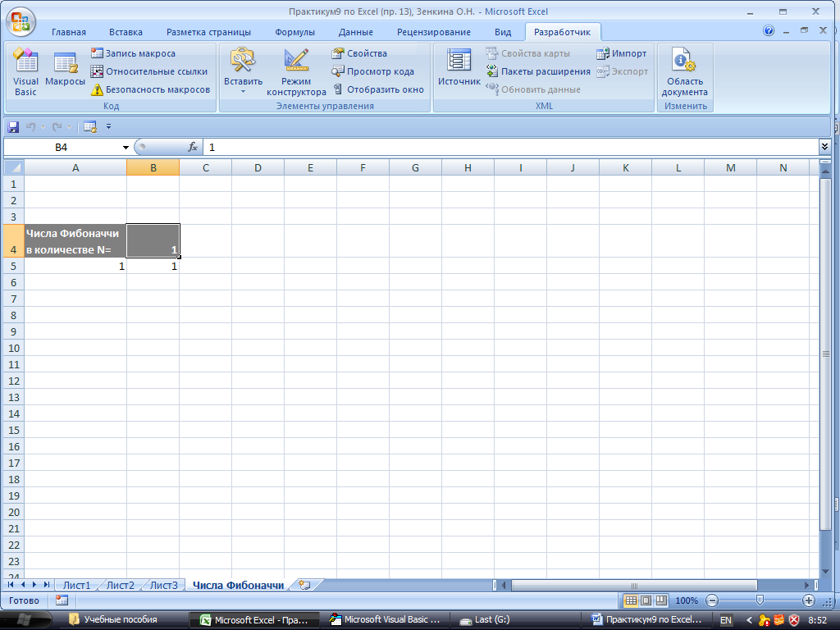Insert a new worksheet tab icon
Viewport: 840px width, 630px height.
click(304, 585)
